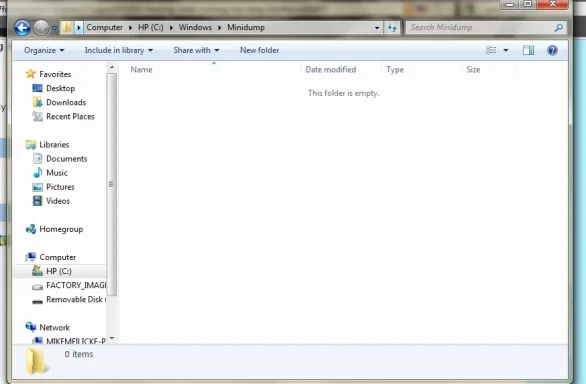The width and height of the screenshot is (586, 384).
Task: Select Windows in the address breadcrumb
Action: pyautogui.click(x=195, y=28)
